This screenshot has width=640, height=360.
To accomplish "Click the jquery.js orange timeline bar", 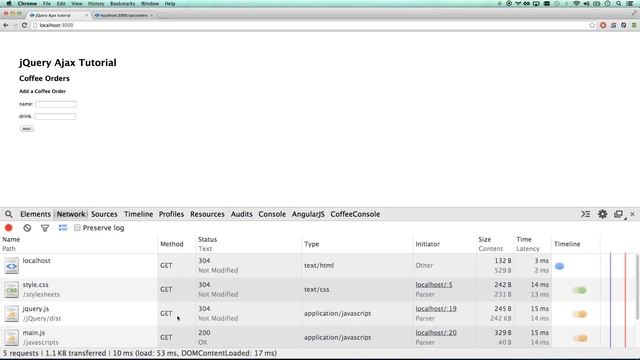I will 580,314.
